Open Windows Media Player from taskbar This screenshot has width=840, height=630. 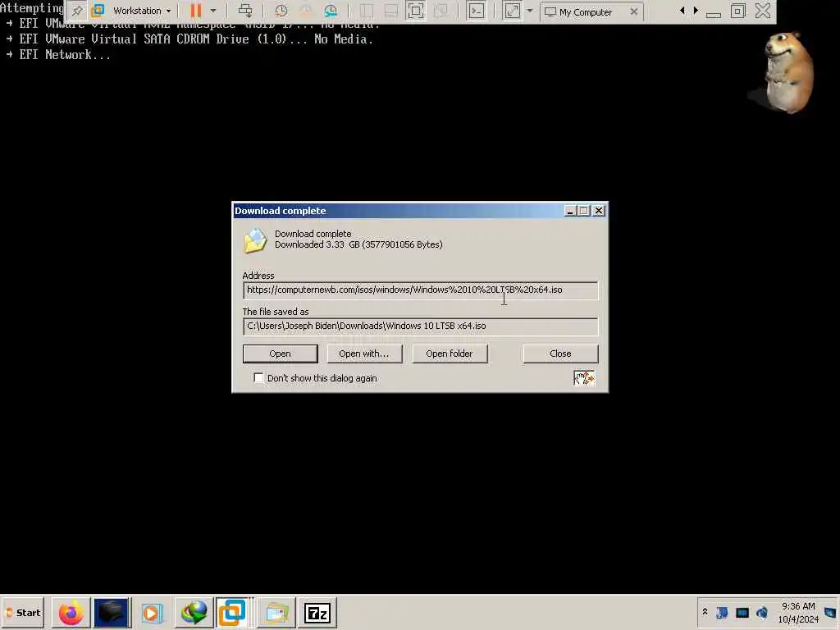click(152, 613)
